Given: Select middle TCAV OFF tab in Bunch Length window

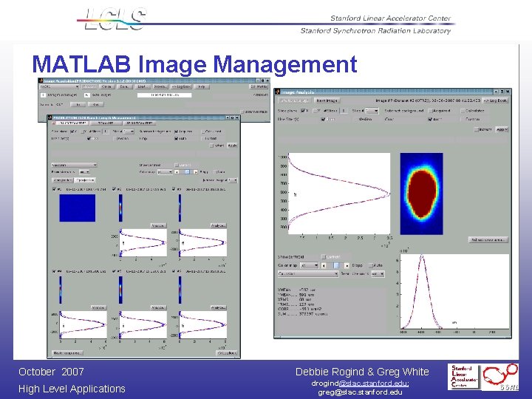Looking at the screenshot, I should coord(106,123).
